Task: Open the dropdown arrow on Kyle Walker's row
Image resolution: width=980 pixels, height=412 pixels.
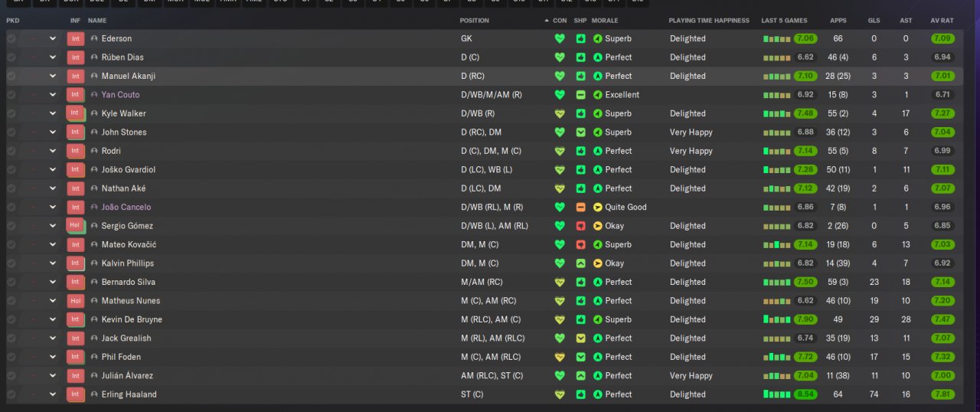Action: [x=53, y=113]
